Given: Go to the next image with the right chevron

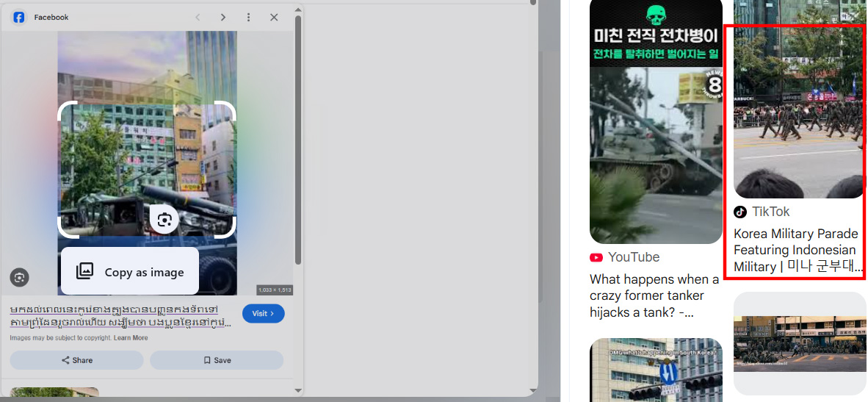Looking at the screenshot, I should (x=223, y=17).
